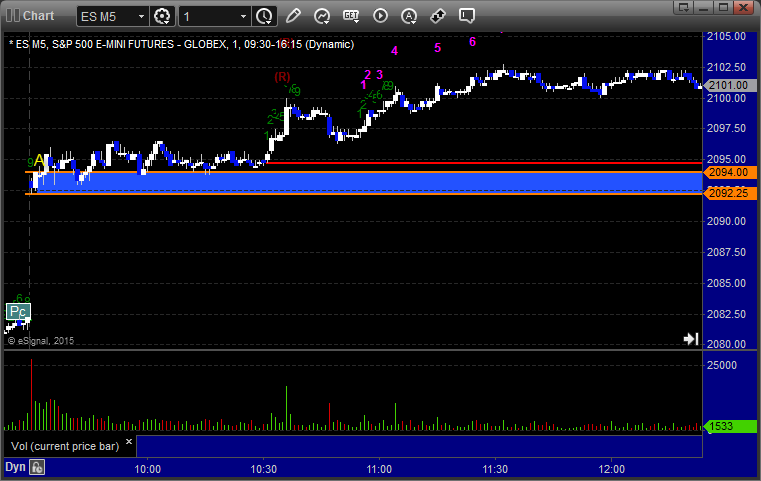Click the chart title ES M5 description text
The height and width of the screenshot is (481, 761).
pyautogui.click(x=184, y=44)
